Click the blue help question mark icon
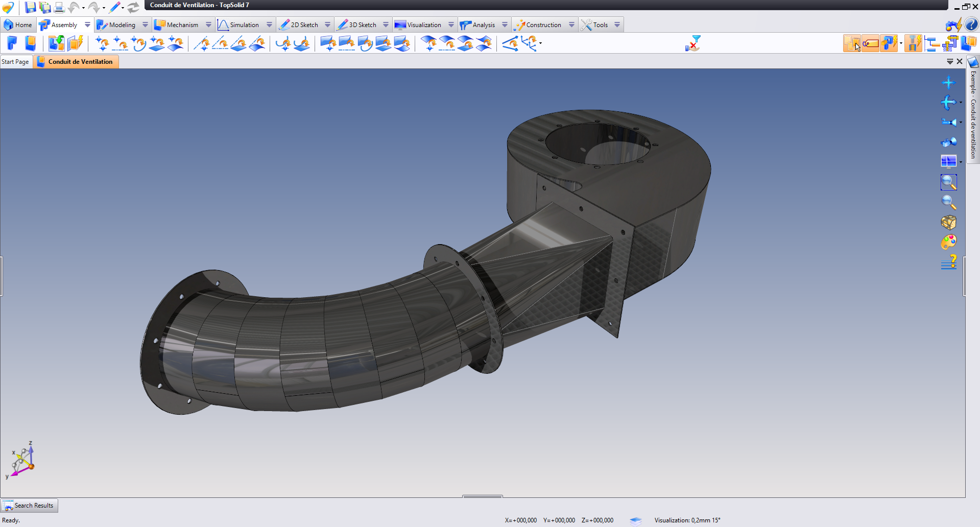 pyautogui.click(x=971, y=25)
